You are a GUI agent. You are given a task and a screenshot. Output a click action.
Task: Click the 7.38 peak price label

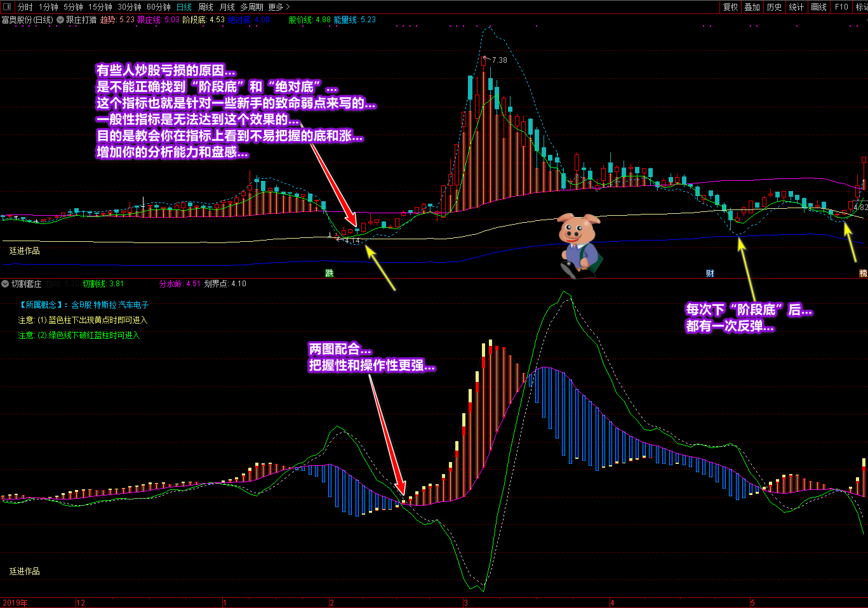click(499, 60)
